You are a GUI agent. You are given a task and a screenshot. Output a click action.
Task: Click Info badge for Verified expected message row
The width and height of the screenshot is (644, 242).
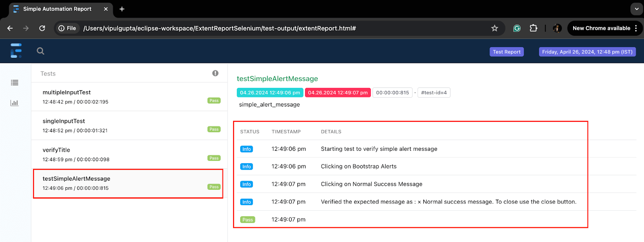pos(246,202)
